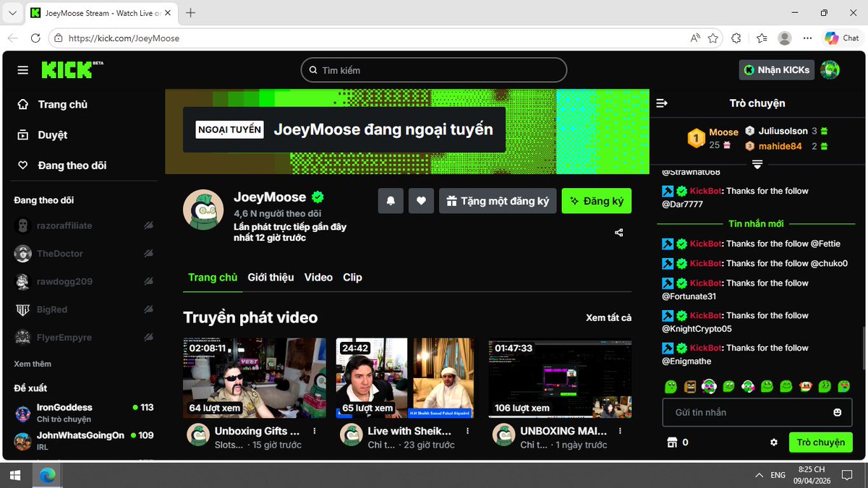The width and height of the screenshot is (868, 488).
Task: Click ENG language indicator
Action: click(778, 475)
